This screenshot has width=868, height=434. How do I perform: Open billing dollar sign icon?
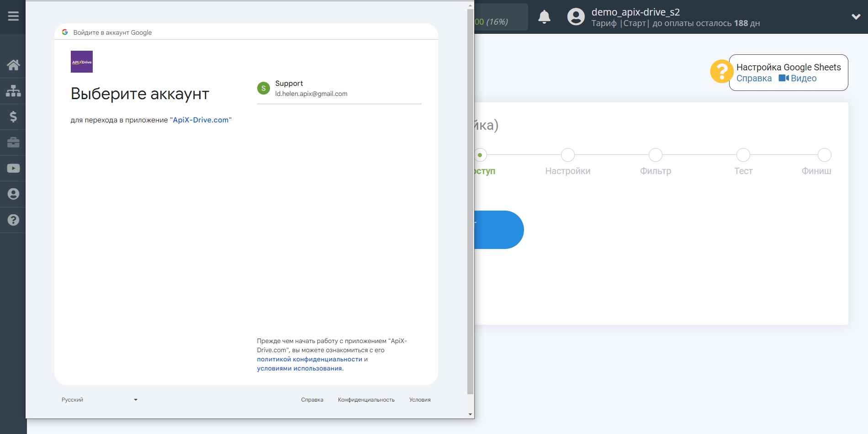pos(13,116)
